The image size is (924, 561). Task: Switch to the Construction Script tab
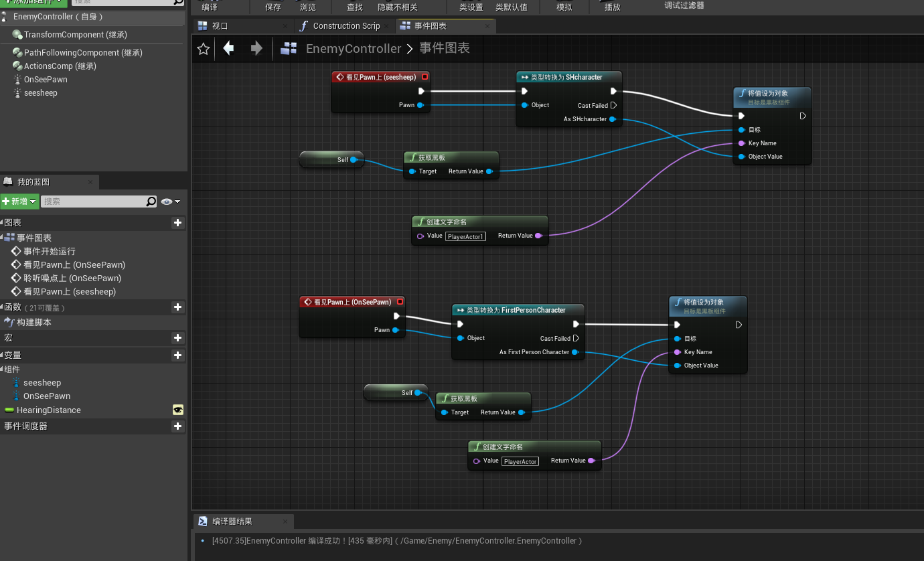pyautogui.click(x=346, y=26)
